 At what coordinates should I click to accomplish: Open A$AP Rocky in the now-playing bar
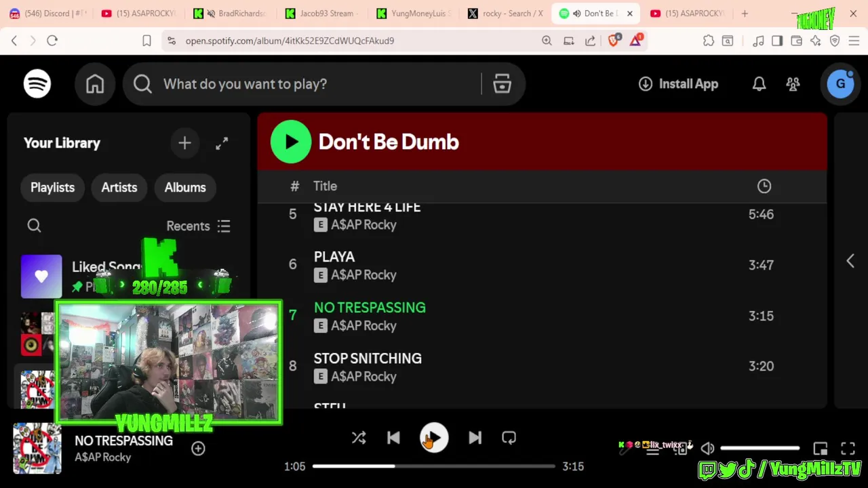(102, 457)
